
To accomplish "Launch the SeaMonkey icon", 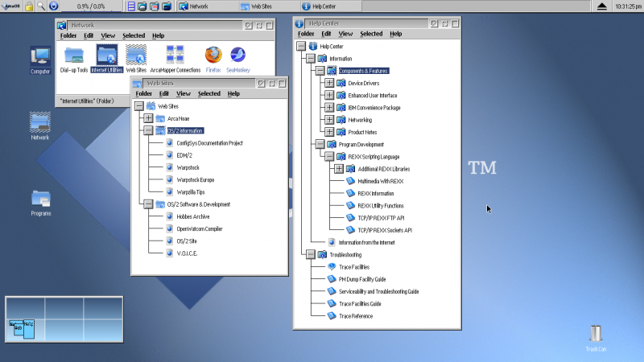I will pos(237,60).
